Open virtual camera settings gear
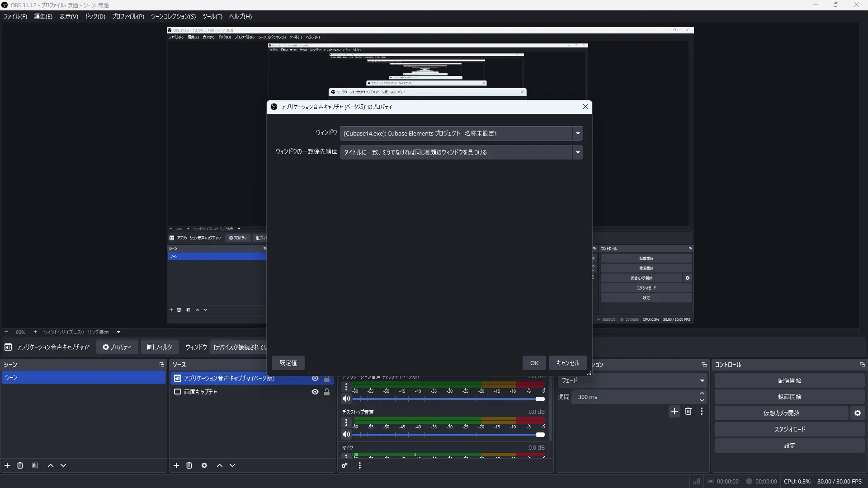Screen dimensions: 868x488 [857, 413]
